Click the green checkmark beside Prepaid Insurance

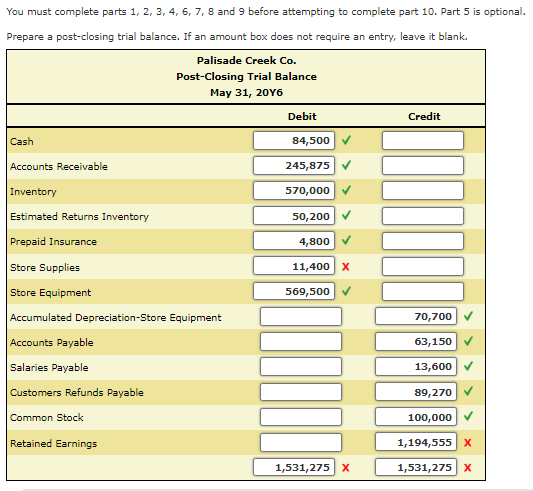[x=346, y=240]
